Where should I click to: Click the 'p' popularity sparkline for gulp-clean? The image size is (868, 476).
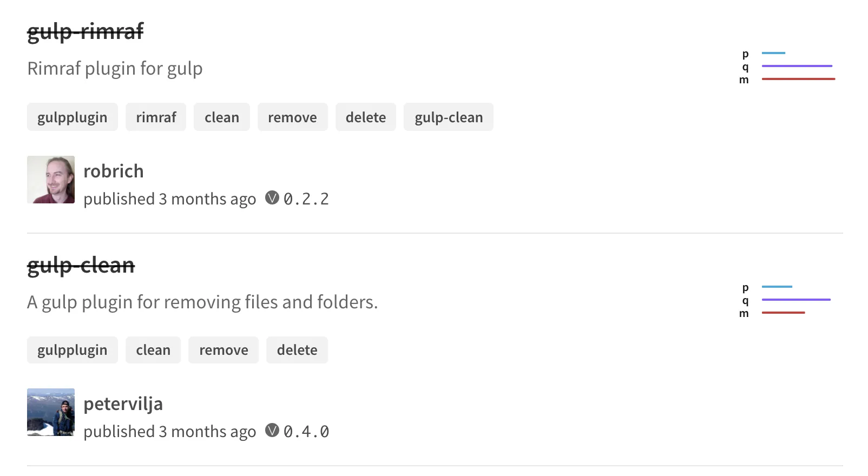(777, 286)
